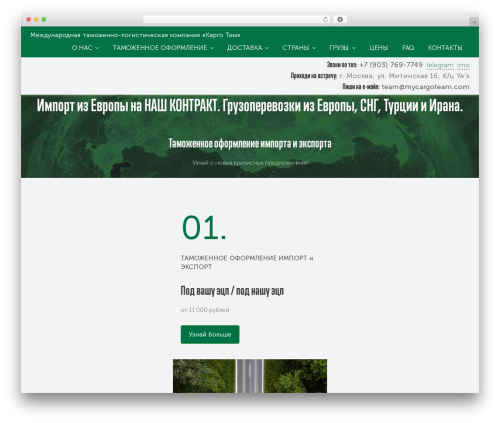
Task: Open the О НАС menu item
Action: [82, 48]
